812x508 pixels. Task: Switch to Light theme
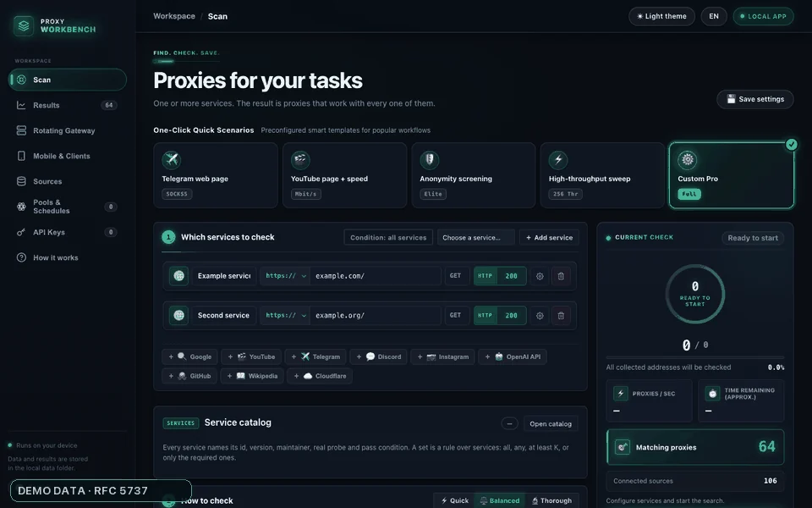[x=661, y=16]
